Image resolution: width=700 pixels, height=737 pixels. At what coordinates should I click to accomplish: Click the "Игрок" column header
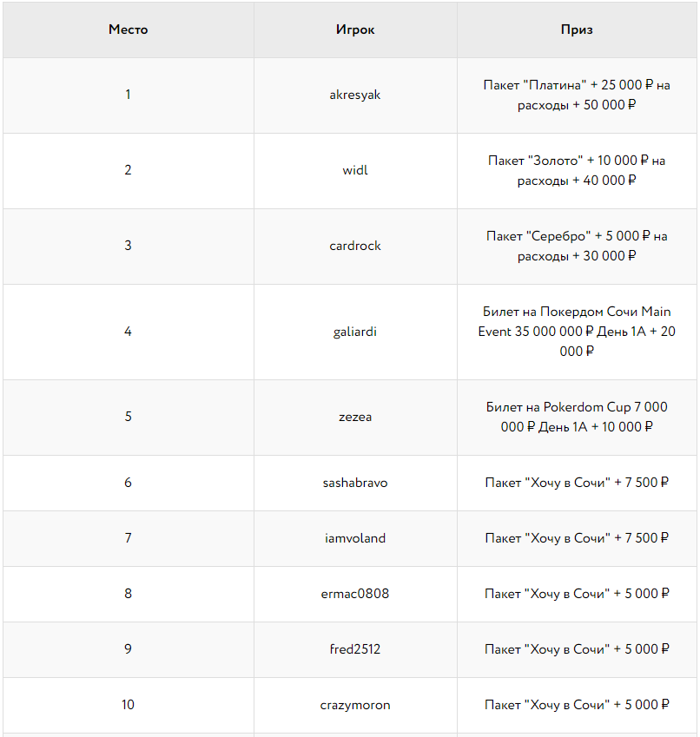pyautogui.click(x=355, y=30)
